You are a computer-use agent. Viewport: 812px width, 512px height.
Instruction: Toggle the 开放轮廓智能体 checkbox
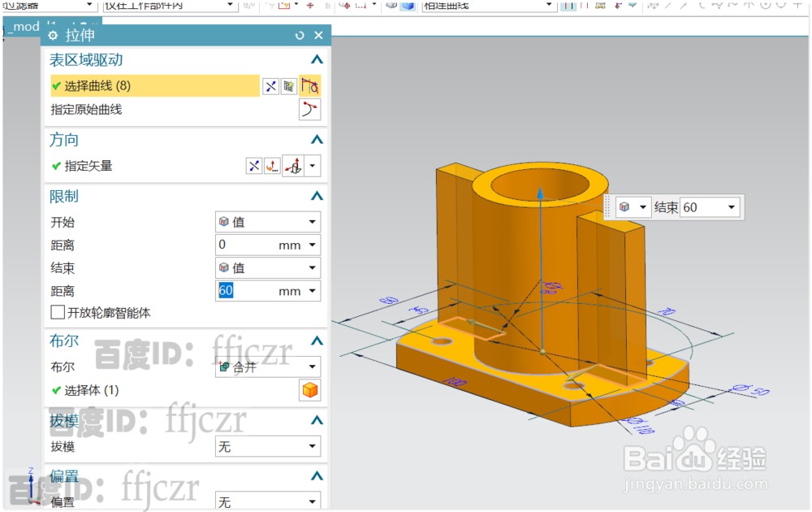coord(58,313)
